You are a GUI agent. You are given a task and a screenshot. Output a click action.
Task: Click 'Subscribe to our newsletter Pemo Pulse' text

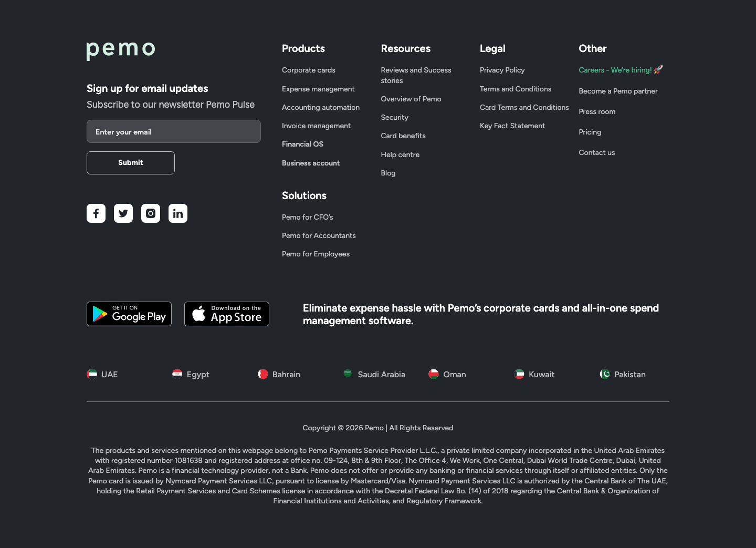click(x=171, y=105)
